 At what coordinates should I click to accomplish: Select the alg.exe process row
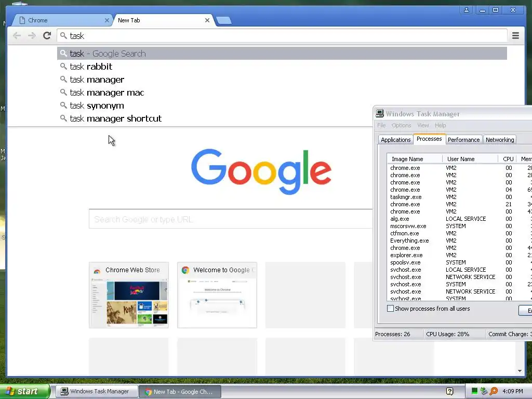pyautogui.click(x=459, y=219)
